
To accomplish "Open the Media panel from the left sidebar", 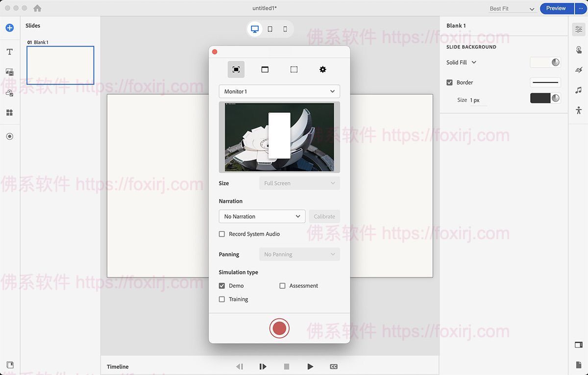I will coord(9,72).
